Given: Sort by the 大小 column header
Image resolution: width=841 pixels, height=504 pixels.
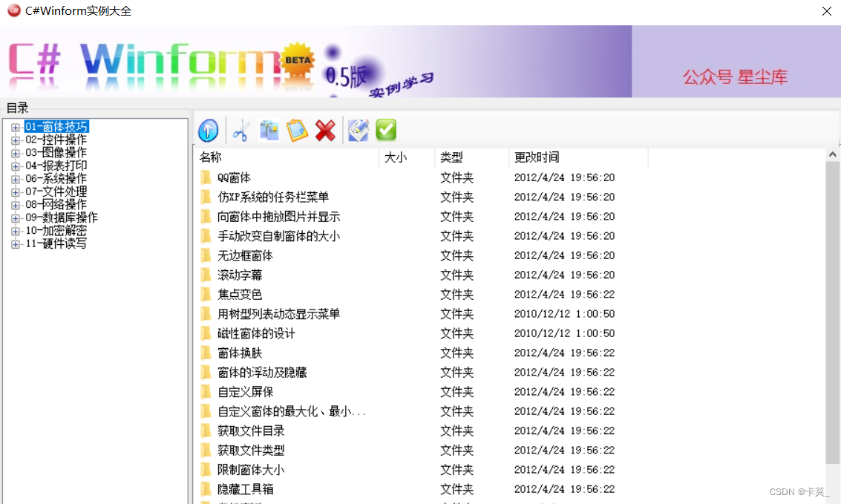Looking at the screenshot, I should (x=407, y=157).
